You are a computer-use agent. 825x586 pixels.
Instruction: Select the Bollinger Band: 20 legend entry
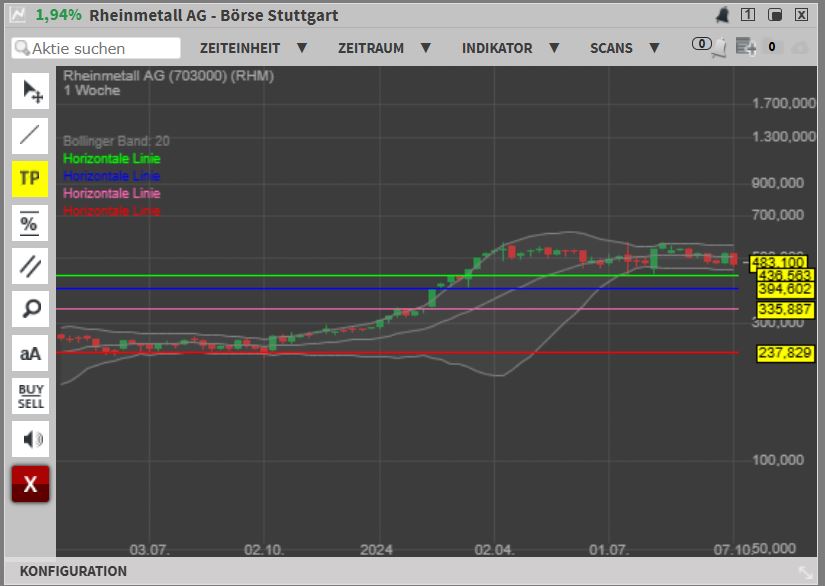[116, 141]
